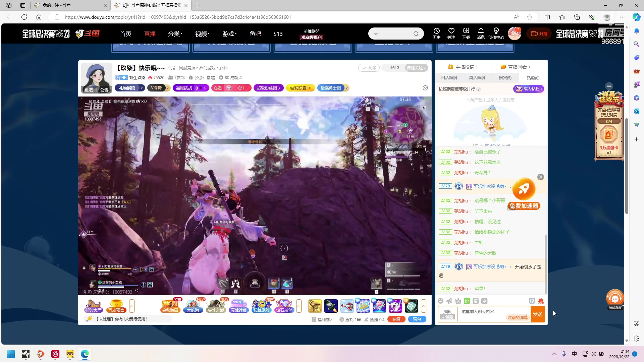Viewport: 644px width, 362px height.
Task: Click the 成为钻粉 button
Action: pyautogui.click(x=528, y=89)
